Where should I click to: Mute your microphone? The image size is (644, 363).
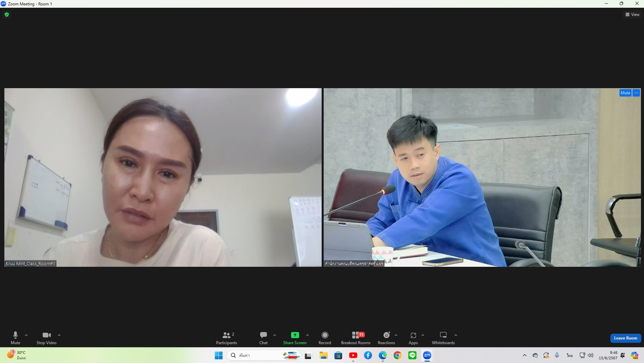click(x=15, y=338)
